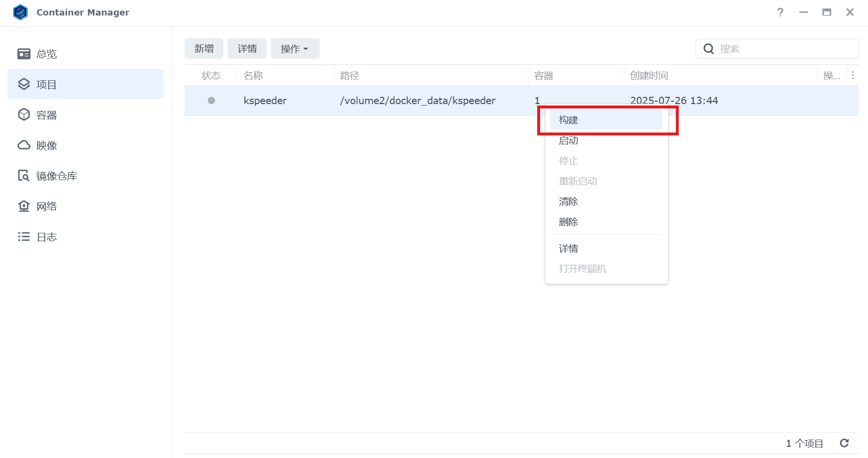Click the 搜索 search input field

click(x=785, y=49)
